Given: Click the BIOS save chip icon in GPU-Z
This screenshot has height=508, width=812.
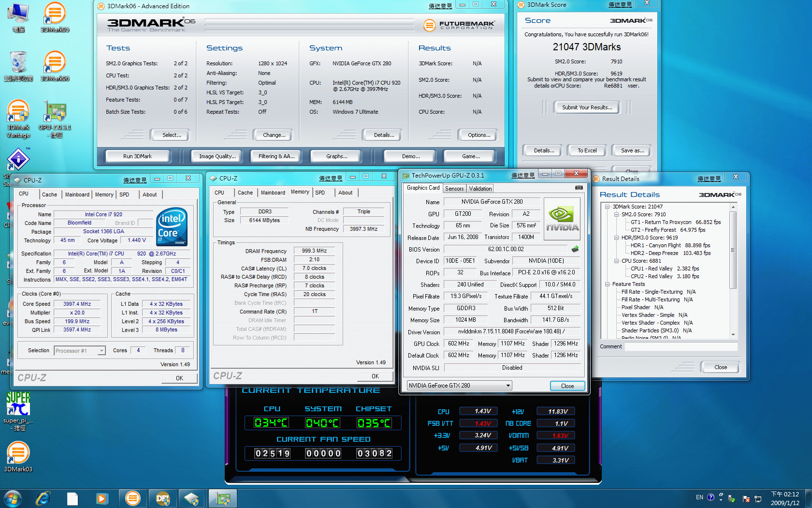Looking at the screenshot, I should pos(575,249).
